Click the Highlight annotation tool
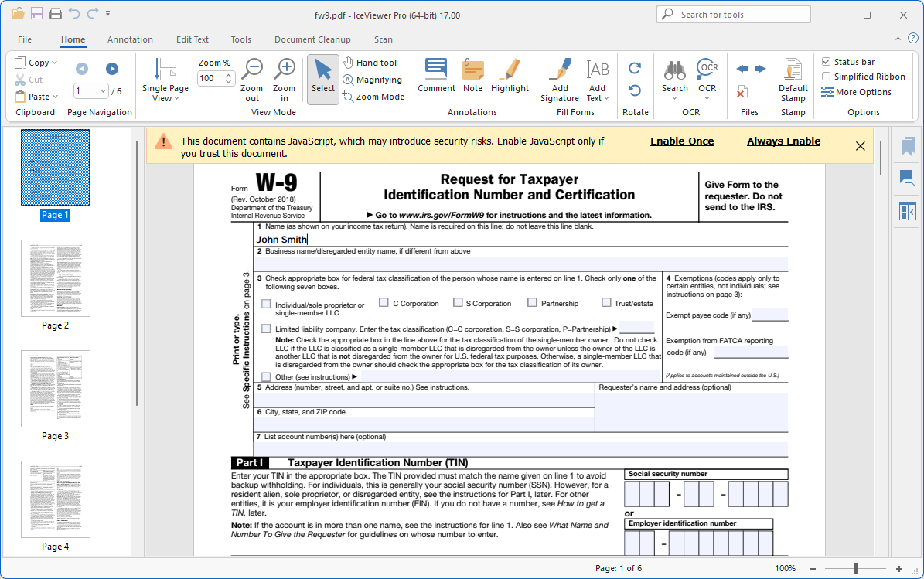Screen dimensions: 924x579 (510, 70)
